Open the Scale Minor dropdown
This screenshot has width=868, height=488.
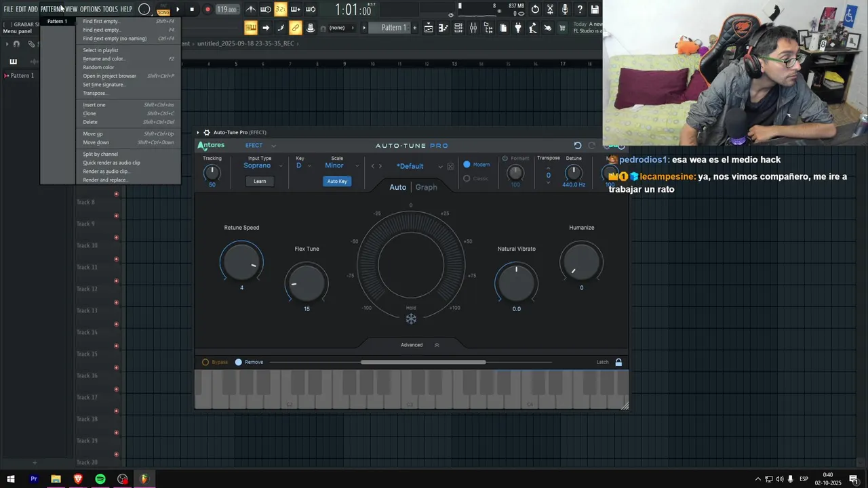click(341, 165)
